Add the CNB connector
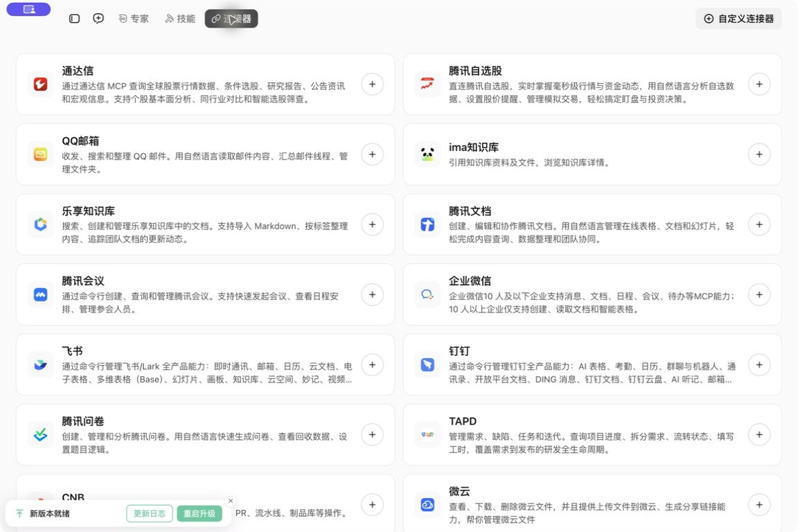The image size is (798, 532). (x=373, y=505)
